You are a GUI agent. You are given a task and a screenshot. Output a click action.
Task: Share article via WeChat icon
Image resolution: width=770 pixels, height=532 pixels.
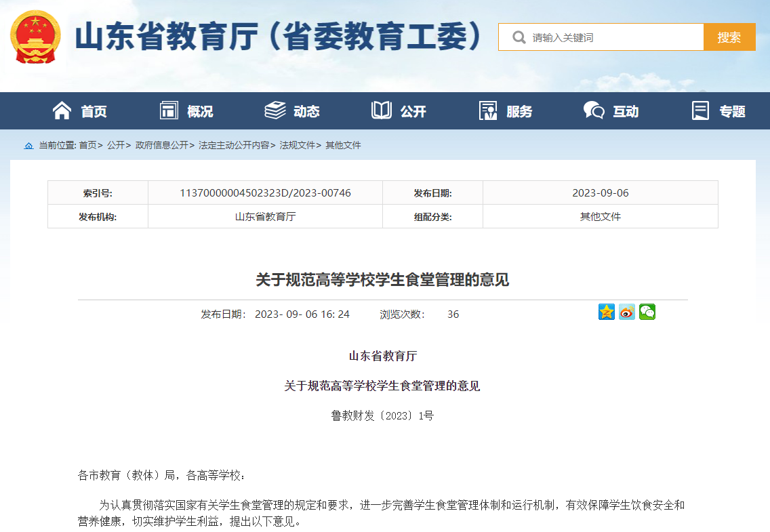tap(647, 312)
